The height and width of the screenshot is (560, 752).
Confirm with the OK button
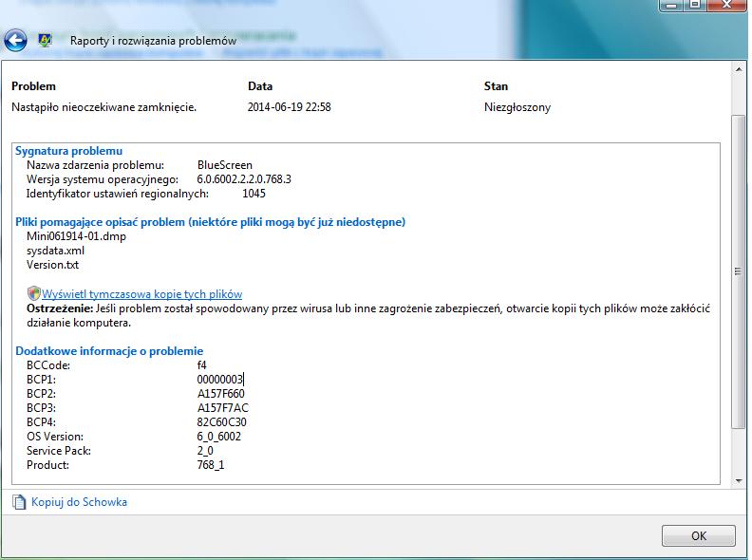tap(698, 535)
